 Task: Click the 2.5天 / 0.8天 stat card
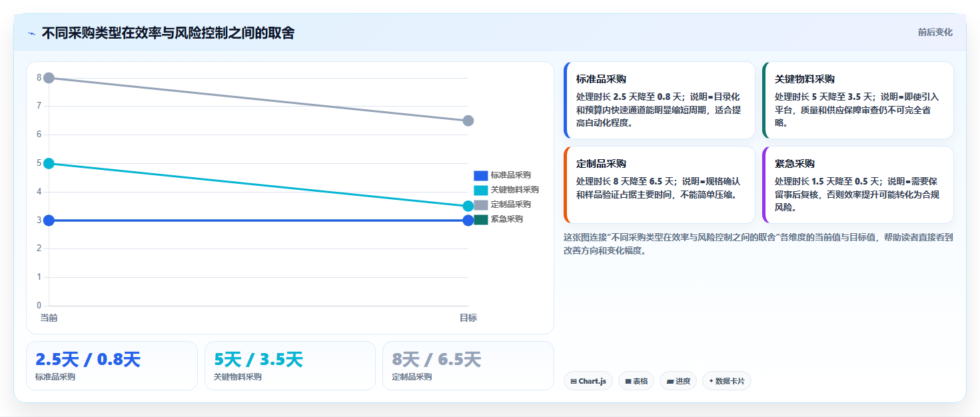pos(112,366)
